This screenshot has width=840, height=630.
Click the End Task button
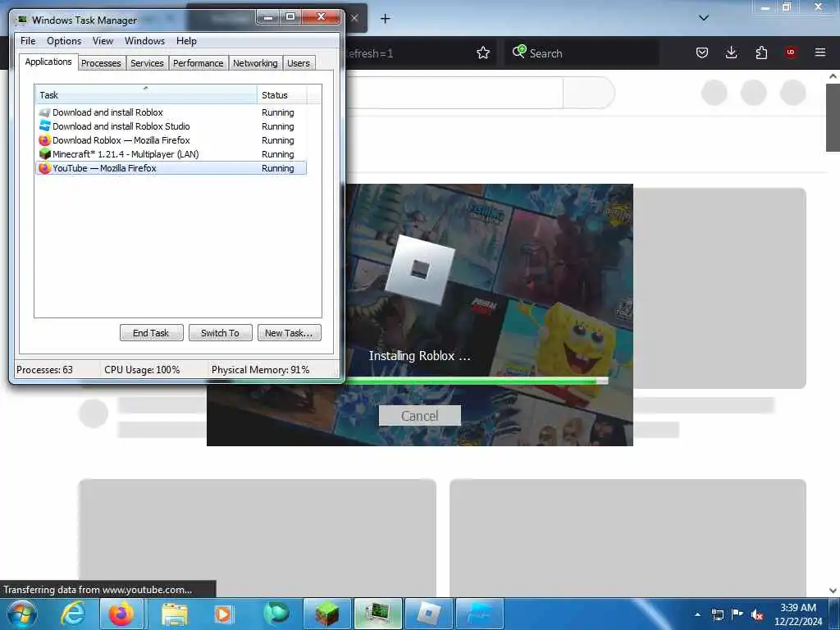(x=151, y=333)
